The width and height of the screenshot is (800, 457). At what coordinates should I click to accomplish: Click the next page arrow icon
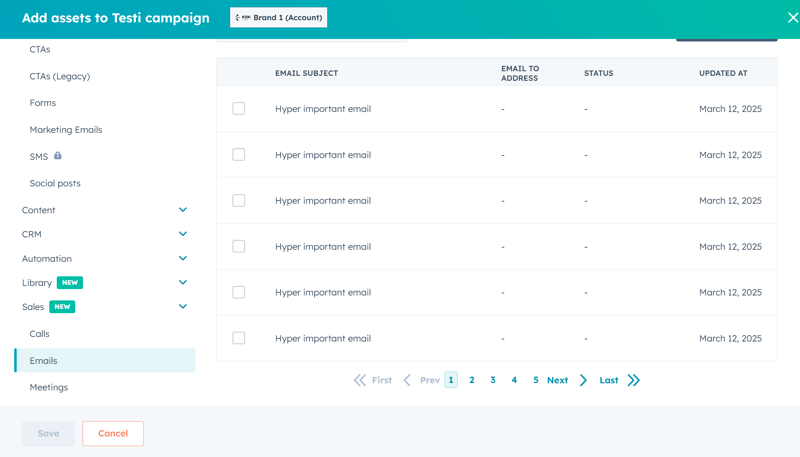(x=583, y=380)
